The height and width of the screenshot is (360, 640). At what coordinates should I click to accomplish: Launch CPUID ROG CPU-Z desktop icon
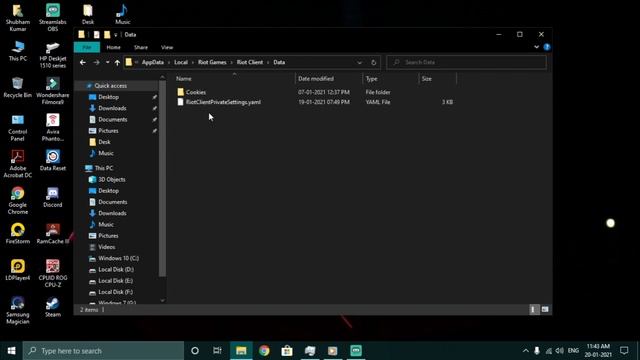tap(53, 273)
